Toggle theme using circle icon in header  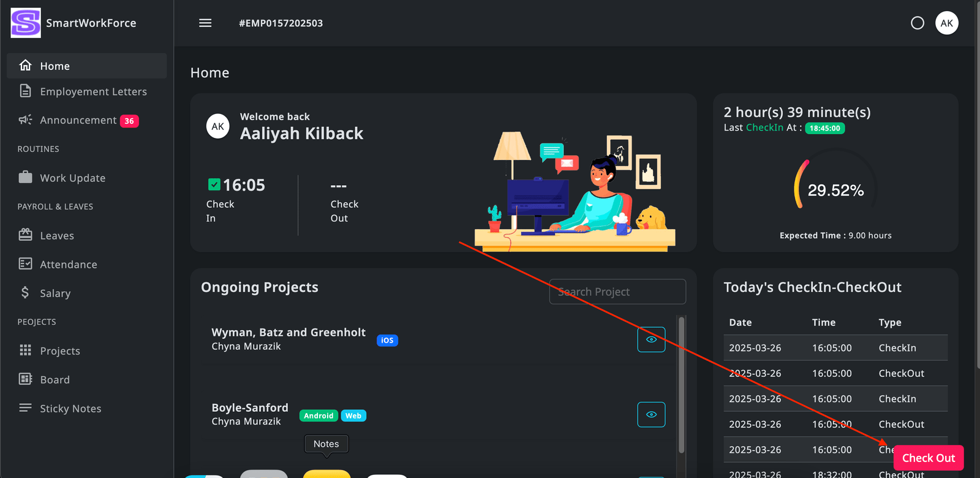(x=917, y=23)
